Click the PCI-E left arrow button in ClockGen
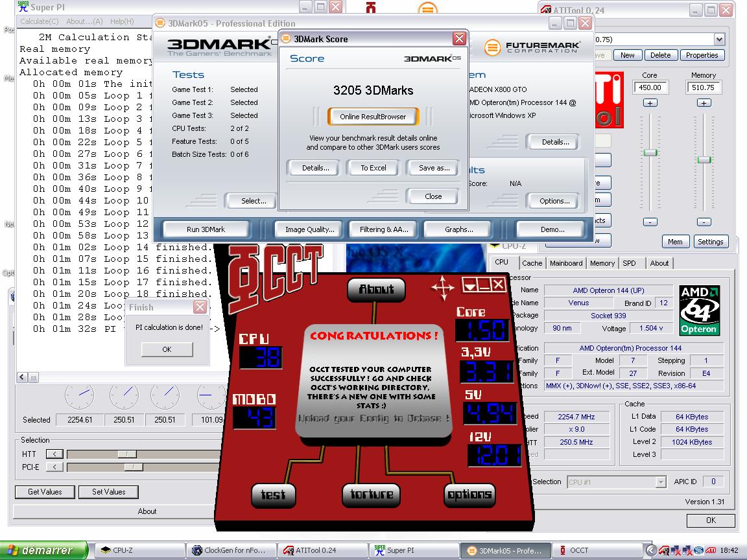 coord(54,467)
